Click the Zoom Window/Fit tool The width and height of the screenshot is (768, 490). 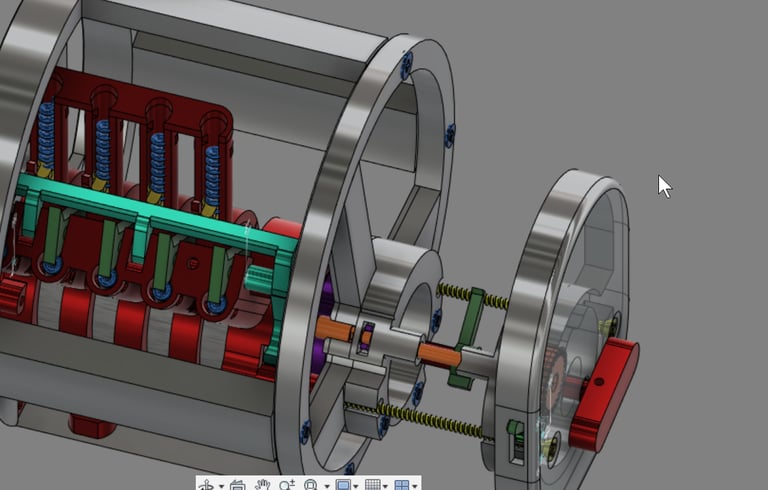pos(311,485)
